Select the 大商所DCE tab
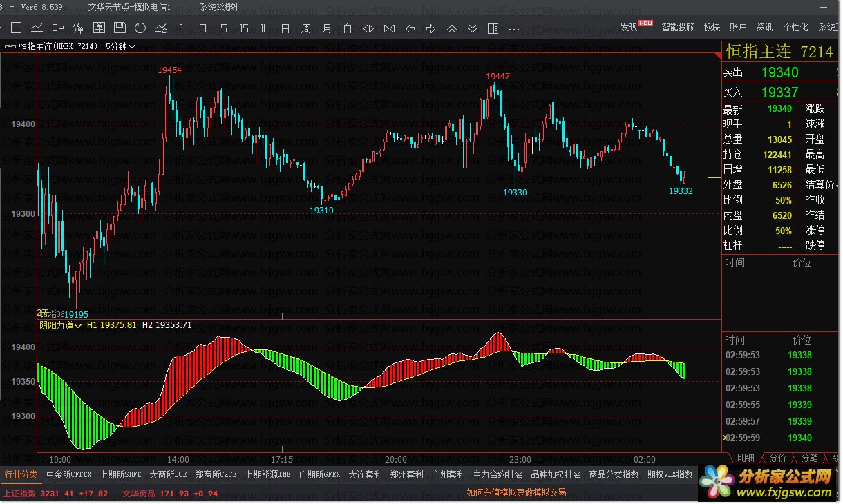 (168, 474)
